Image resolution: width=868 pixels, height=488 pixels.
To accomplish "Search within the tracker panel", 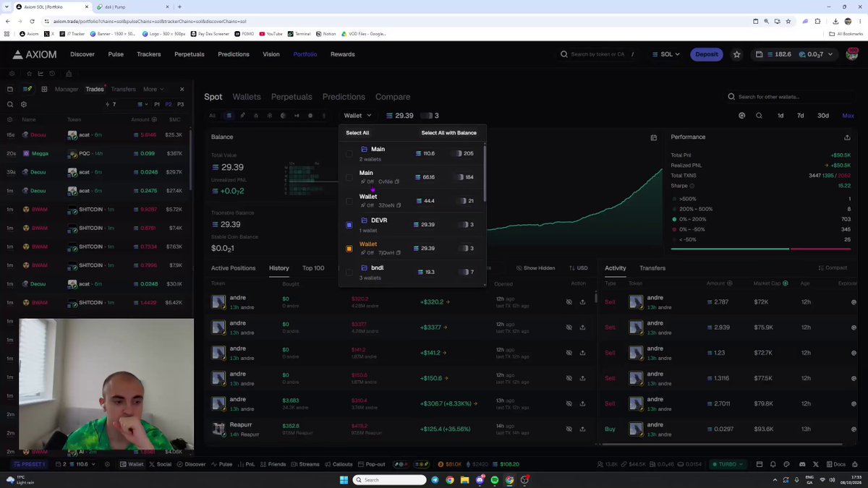I will [x=10, y=104].
